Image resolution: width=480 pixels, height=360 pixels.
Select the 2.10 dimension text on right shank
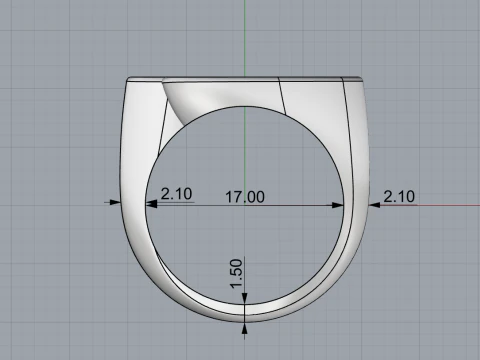point(399,197)
